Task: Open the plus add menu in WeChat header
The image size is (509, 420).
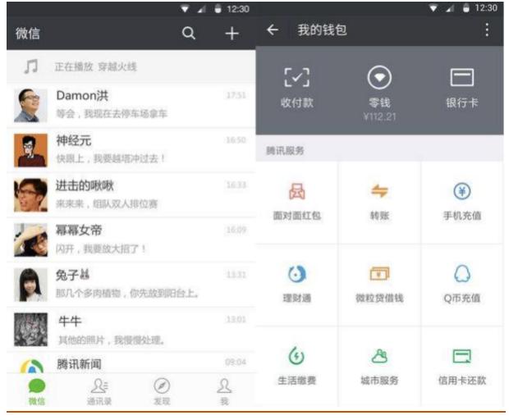Action: click(x=232, y=33)
